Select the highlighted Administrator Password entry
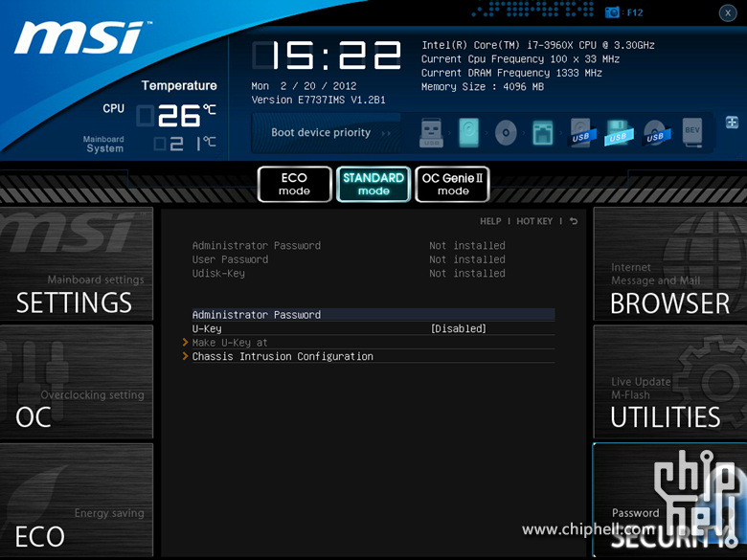The width and height of the screenshot is (747, 560). pos(373,315)
